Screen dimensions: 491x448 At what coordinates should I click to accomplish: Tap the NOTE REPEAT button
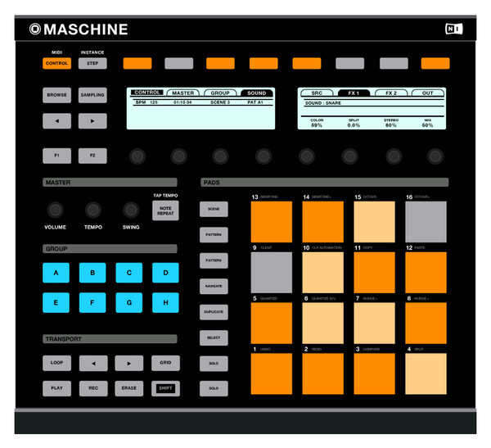coord(165,210)
